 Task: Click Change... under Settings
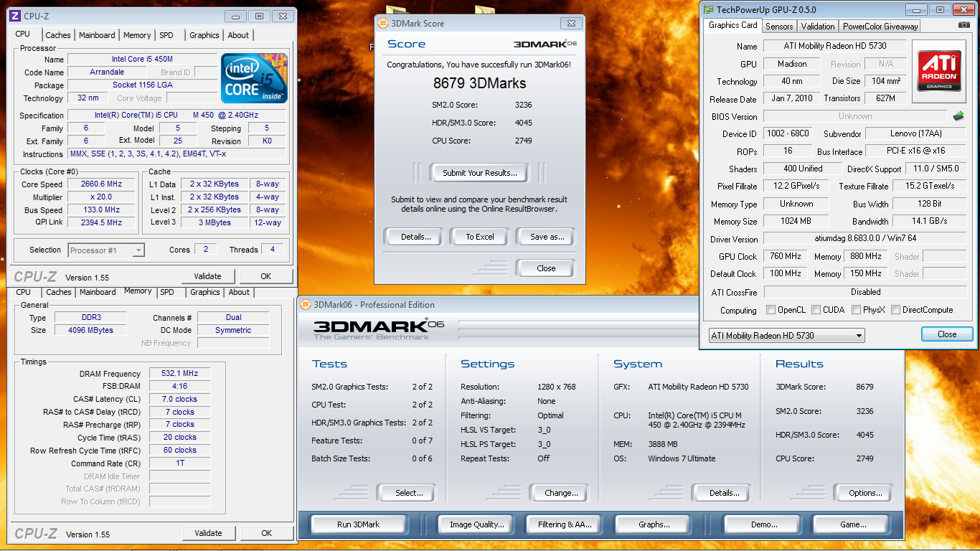coord(561,493)
